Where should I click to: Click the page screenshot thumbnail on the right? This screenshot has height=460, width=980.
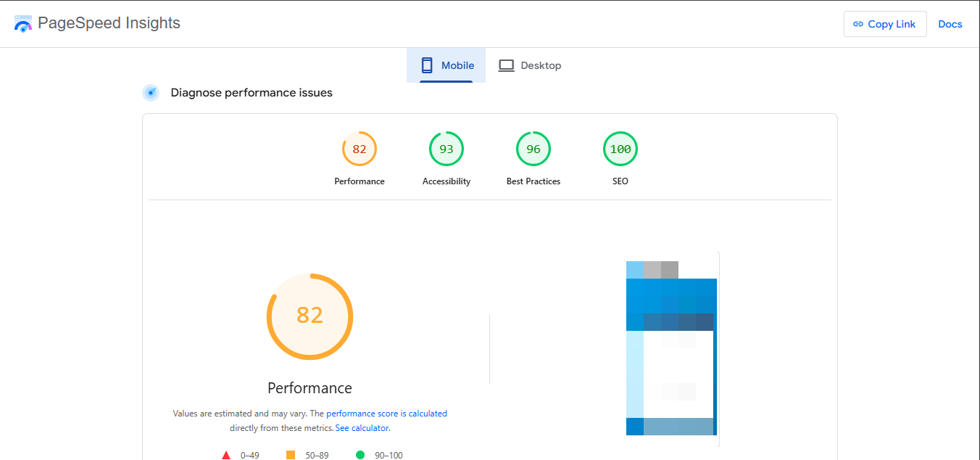pos(670,347)
